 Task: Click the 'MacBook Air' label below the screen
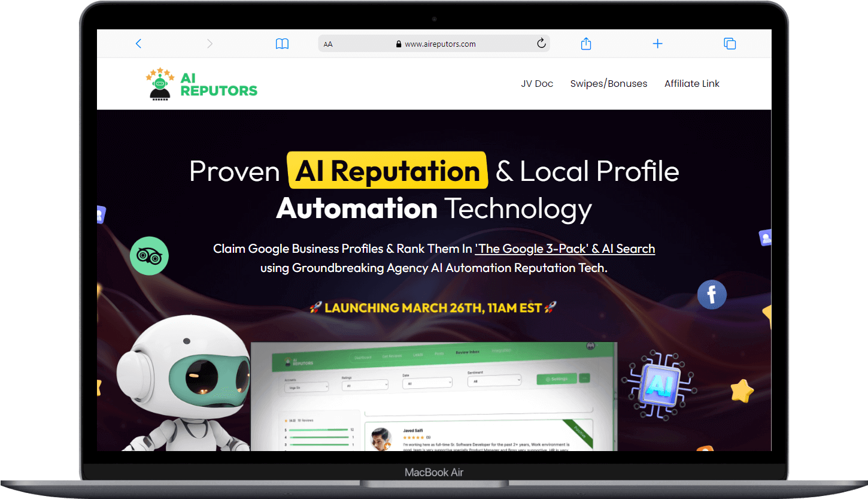pos(434,472)
